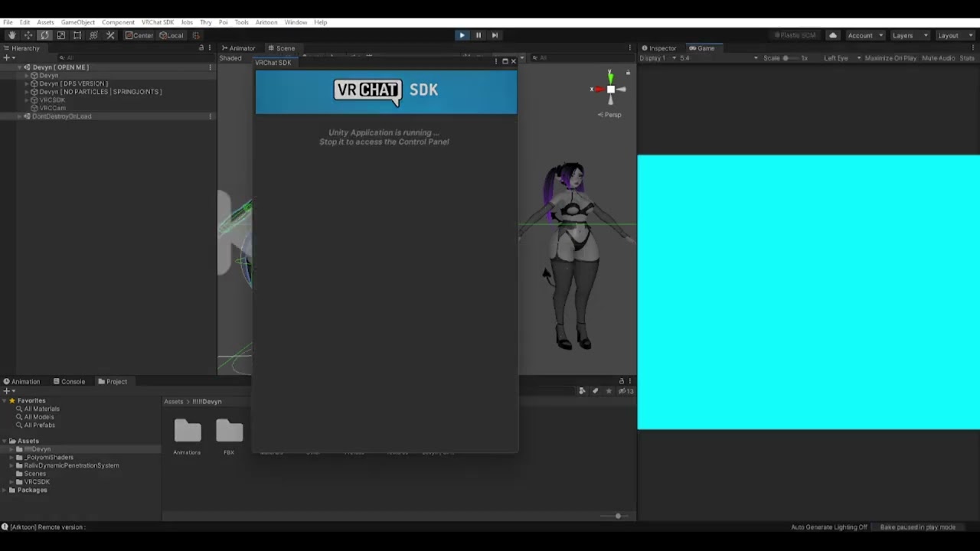Open the Devyn [ OPEN ME ] scene options menu
Screen dimensions: 980x551
(211, 67)
